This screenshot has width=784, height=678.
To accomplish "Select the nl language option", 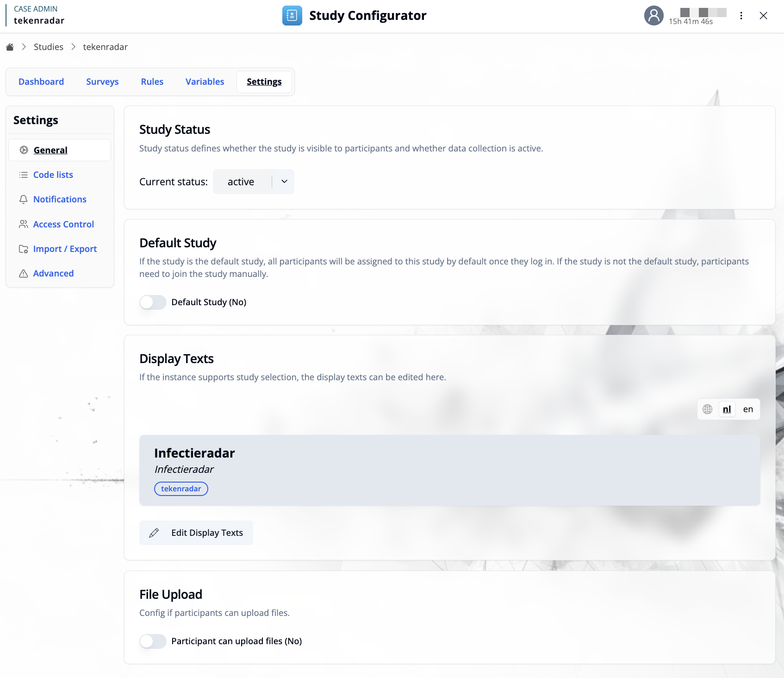I will pos(727,409).
